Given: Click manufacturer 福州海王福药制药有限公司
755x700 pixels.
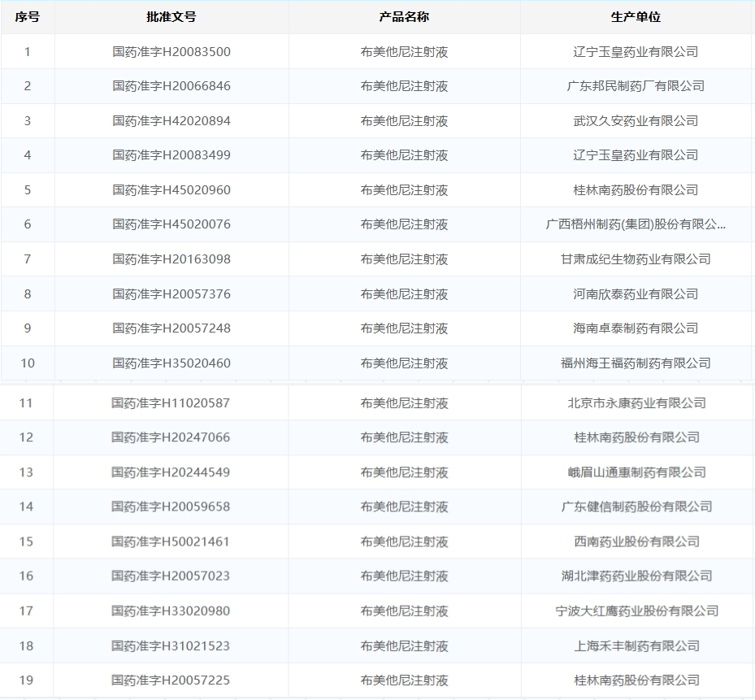Looking at the screenshot, I should (x=636, y=363).
